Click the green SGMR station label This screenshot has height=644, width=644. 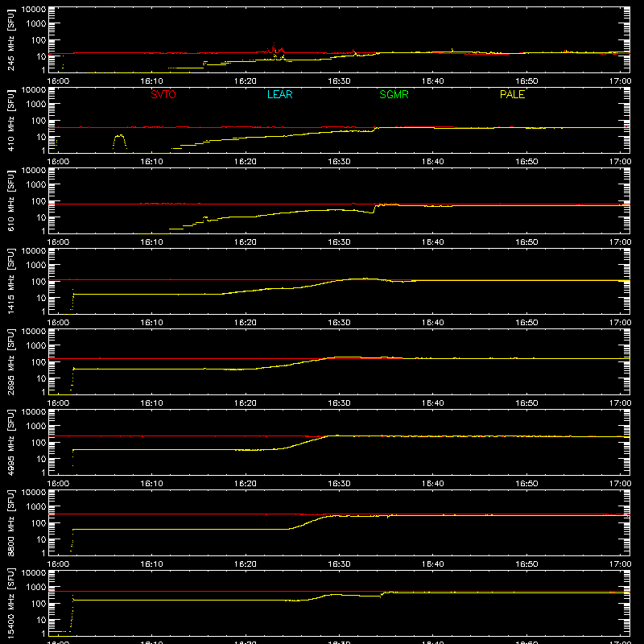point(394,94)
